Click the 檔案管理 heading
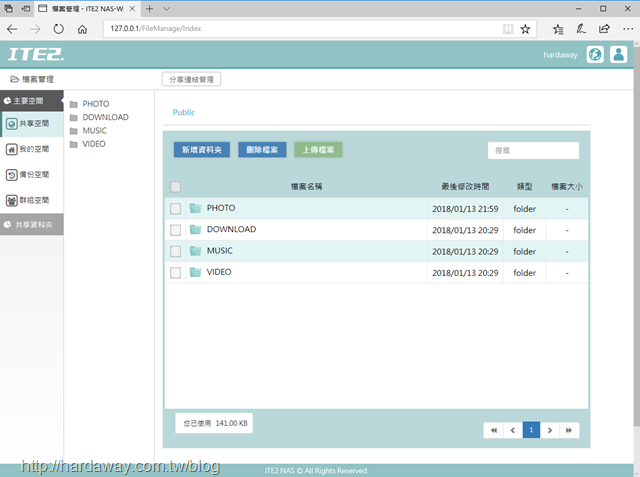The height and width of the screenshot is (477, 640). [x=32, y=79]
